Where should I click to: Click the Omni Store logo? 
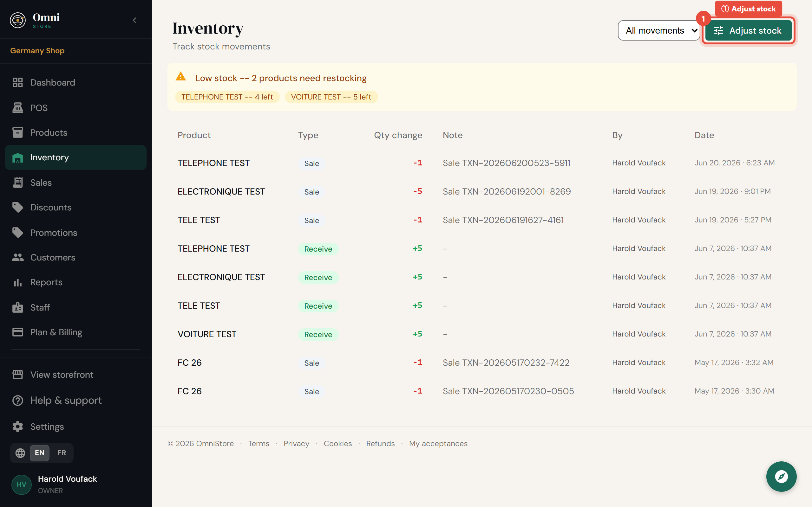coord(35,20)
